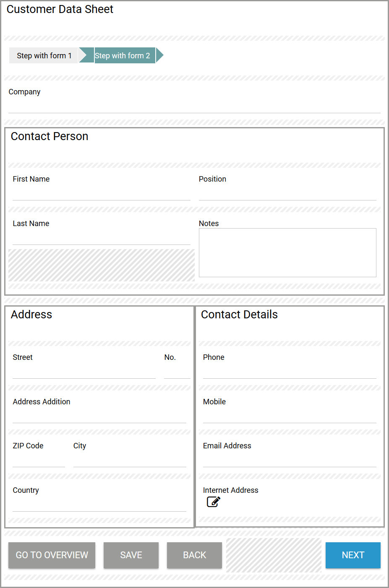389x588 pixels.
Task: Select the Last Name input
Action: (x=101, y=238)
